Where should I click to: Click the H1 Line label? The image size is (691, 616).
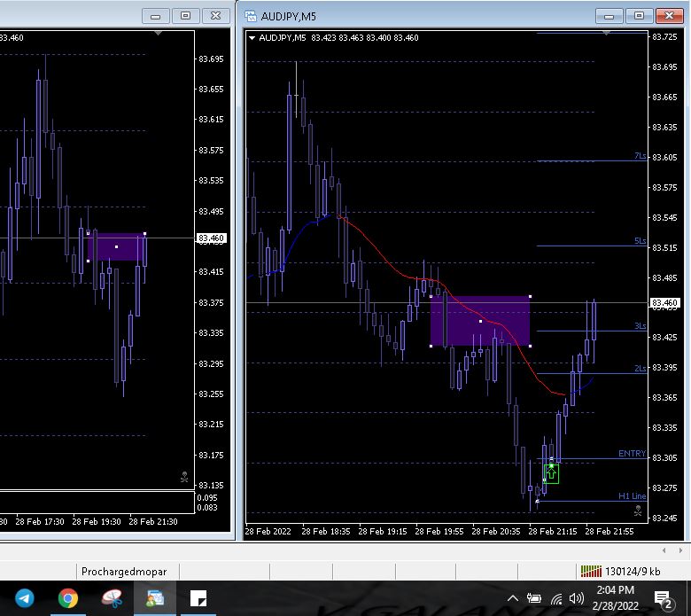632,496
